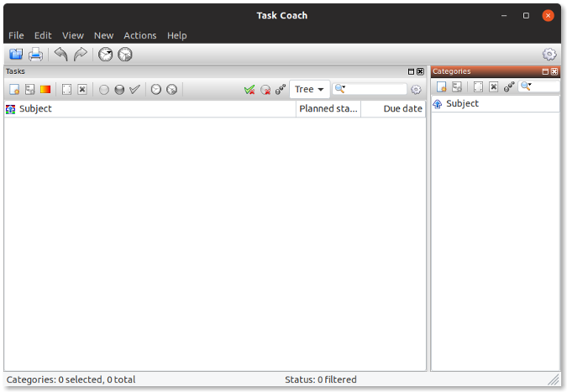
Task: Click the new task from template icon
Action: (29, 89)
